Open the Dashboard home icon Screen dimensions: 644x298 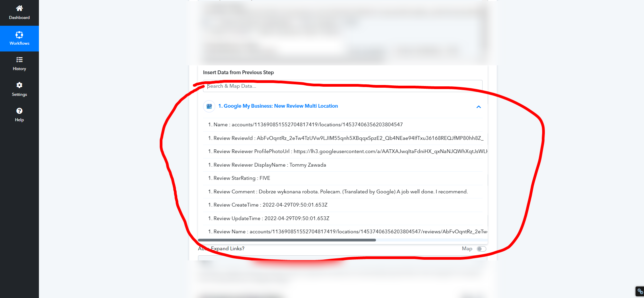click(x=19, y=8)
